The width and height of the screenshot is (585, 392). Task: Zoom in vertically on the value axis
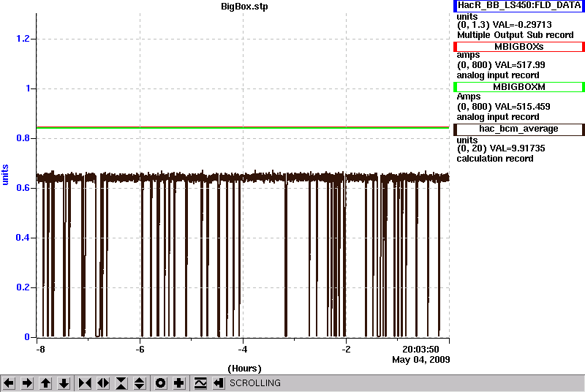click(x=121, y=383)
